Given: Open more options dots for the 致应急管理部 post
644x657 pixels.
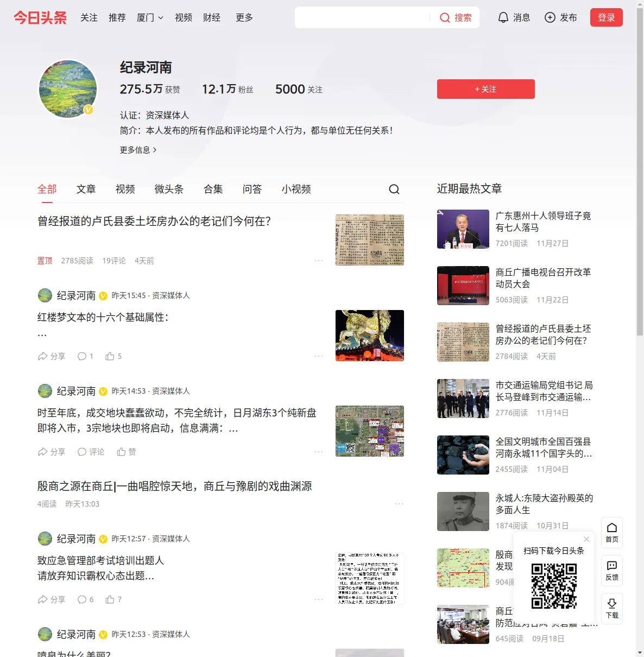Looking at the screenshot, I should point(319,599).
